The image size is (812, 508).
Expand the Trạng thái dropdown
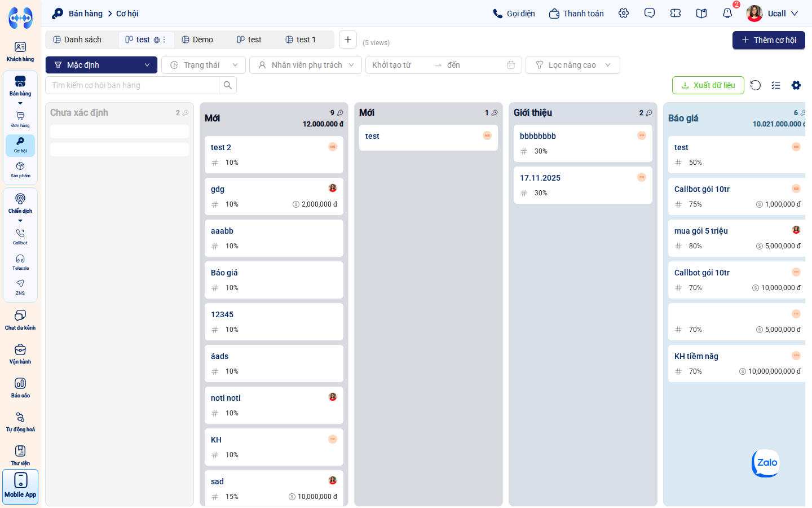204,65
